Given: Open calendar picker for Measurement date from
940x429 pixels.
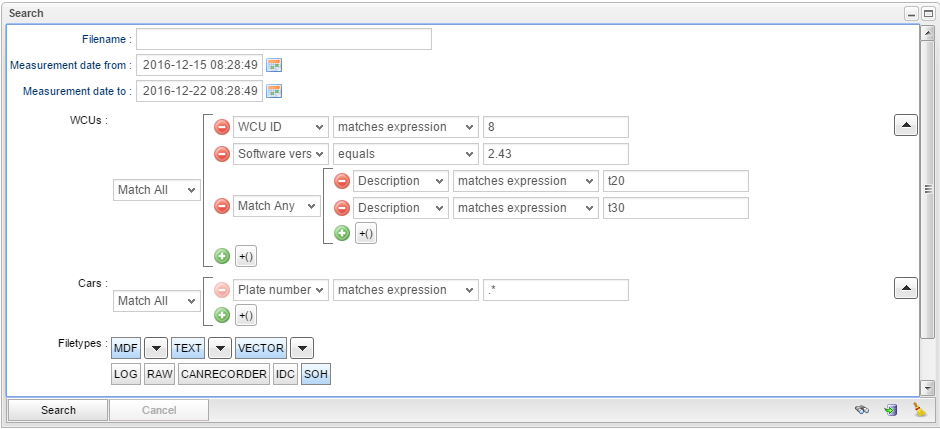Looking at the screenshot, I should 274,65.
